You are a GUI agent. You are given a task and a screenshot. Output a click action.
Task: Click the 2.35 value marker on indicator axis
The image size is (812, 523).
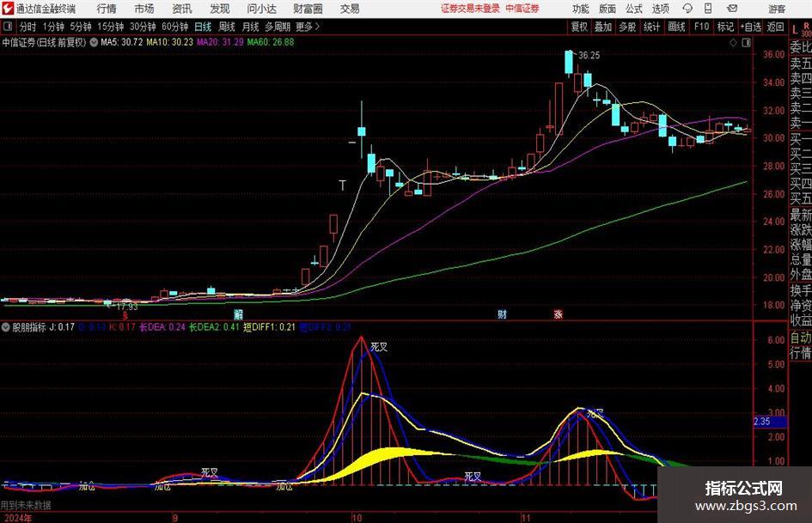770,422
